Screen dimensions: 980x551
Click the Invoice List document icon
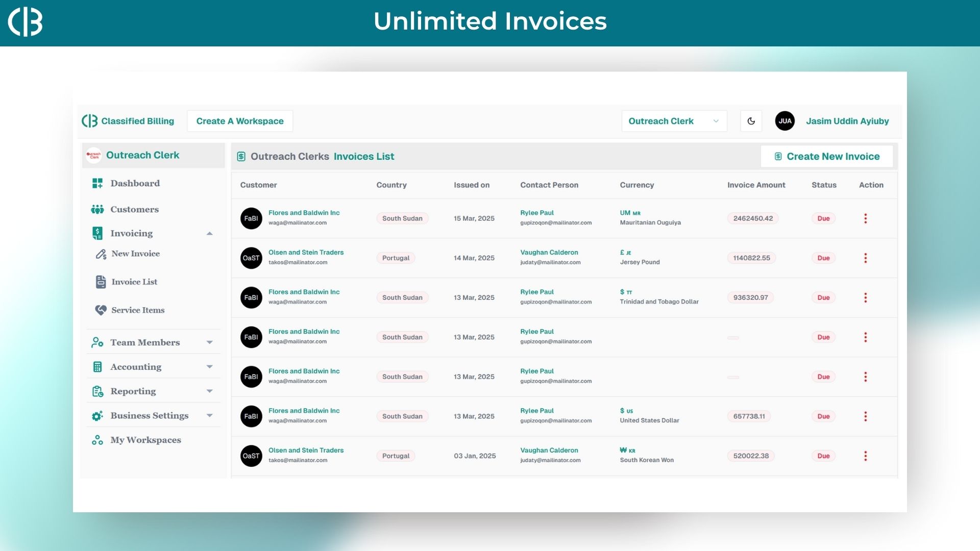pos(101,282)
